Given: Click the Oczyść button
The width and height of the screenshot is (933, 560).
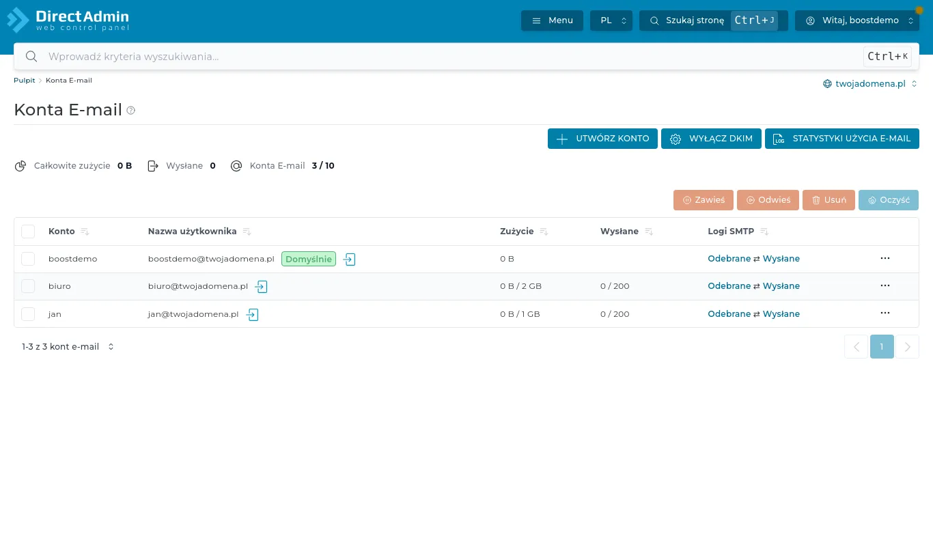Looking at the screenshot, I should tap(889, 200).
